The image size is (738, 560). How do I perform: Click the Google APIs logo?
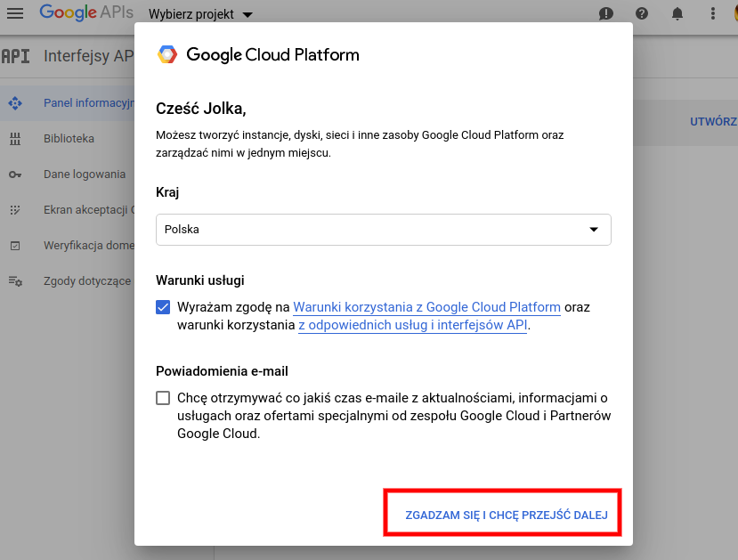[86, 12]
